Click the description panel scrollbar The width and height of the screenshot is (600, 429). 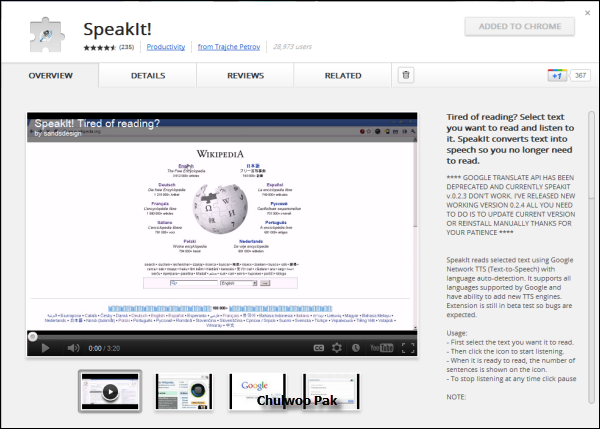pos(591,256)
